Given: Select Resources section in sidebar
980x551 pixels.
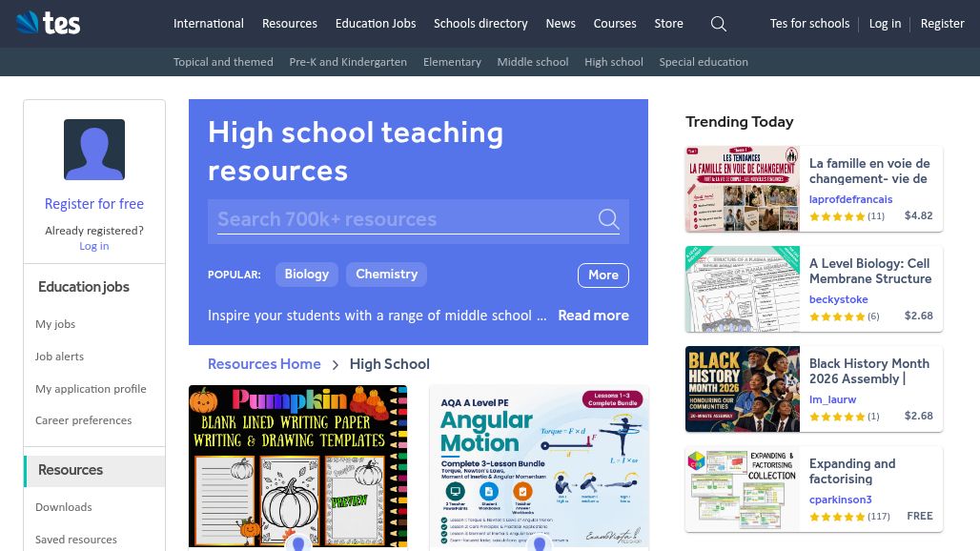Looking at the screenshot, I should click(94, 470).
